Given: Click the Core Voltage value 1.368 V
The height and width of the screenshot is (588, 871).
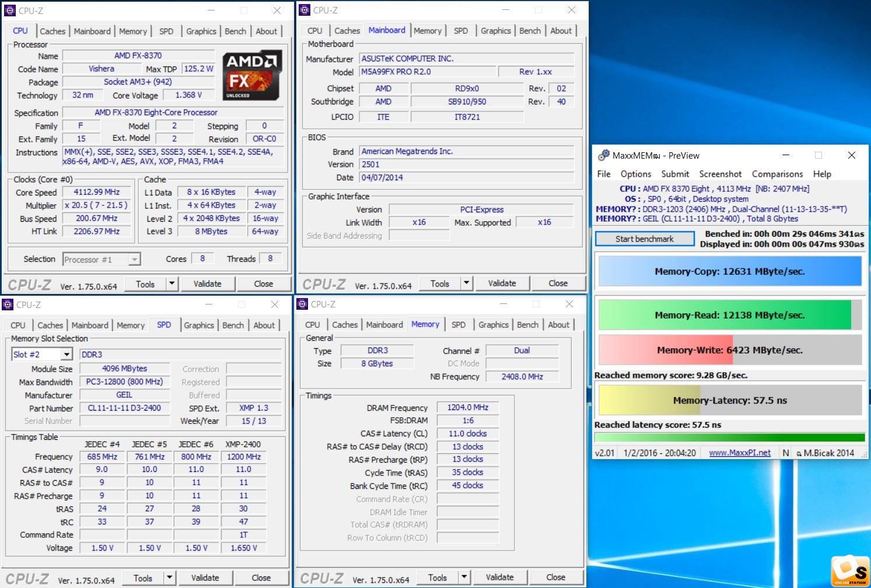Looking at the screenshot, I should pyautogui.click(x=188, y=95).
